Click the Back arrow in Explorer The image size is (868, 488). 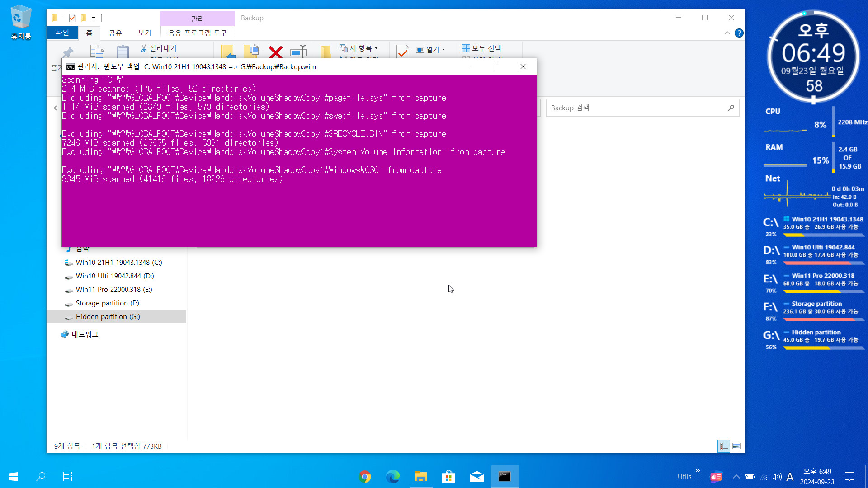point(57,108)
